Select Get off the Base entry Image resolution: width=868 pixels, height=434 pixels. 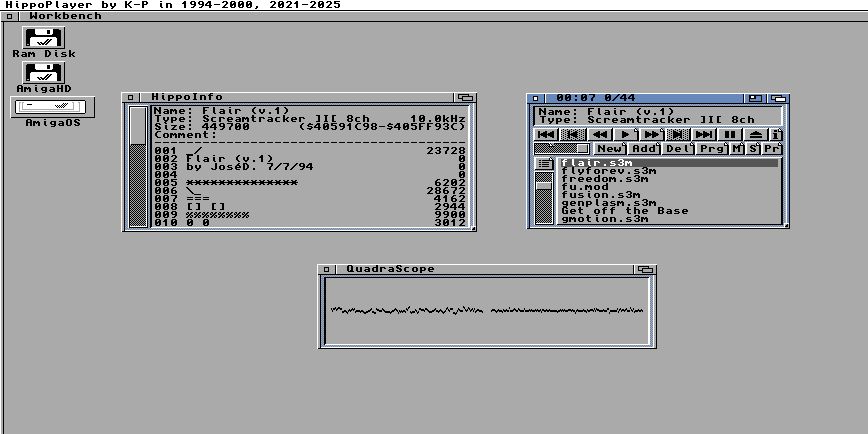[x=668, y=211]
